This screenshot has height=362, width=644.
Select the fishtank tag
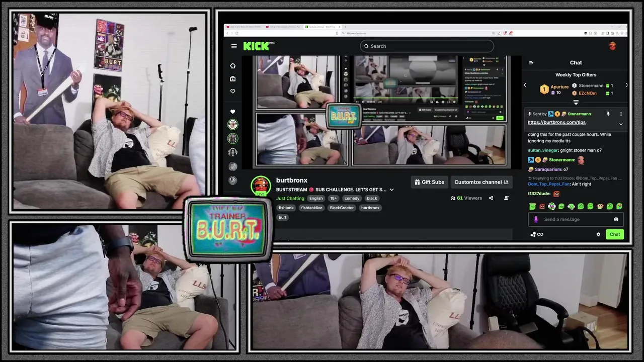click(x=286, y=208)
